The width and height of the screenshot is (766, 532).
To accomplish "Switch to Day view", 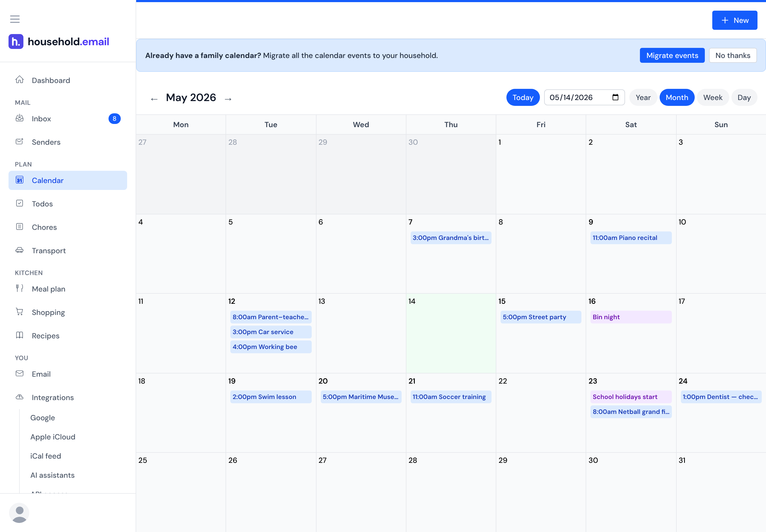I will pyautogui.click(x=744, y=97).
